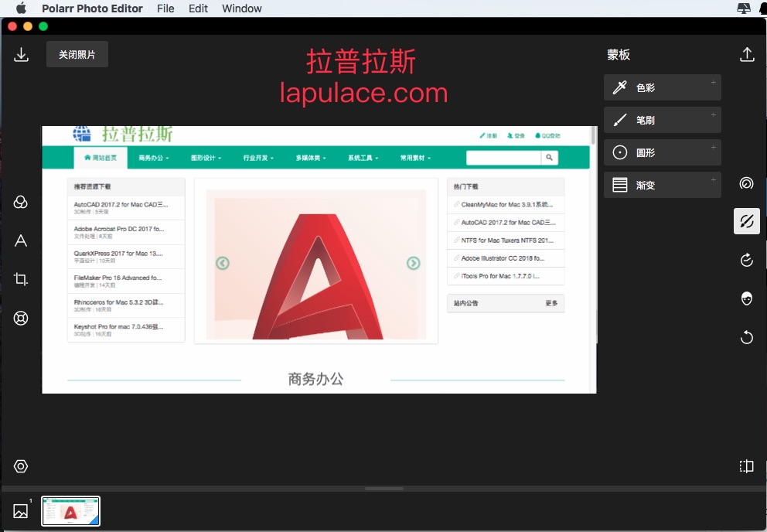Open the File menu

click(165, 9)
